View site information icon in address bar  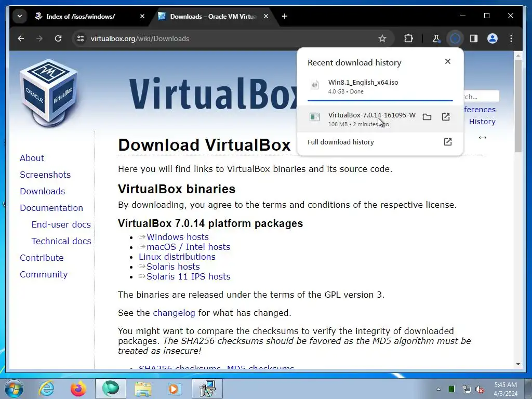(x=81, y=38)
